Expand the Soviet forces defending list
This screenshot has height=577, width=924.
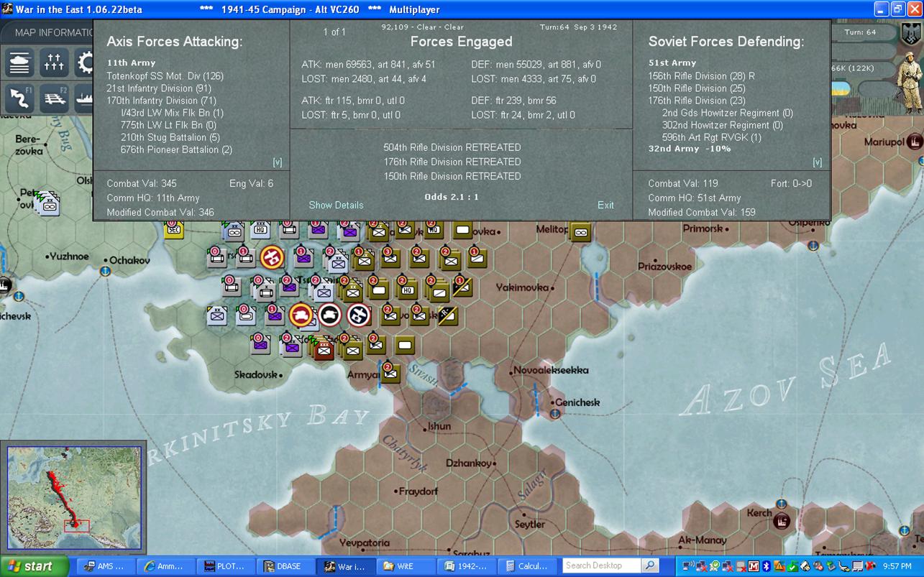click(817, 162)
